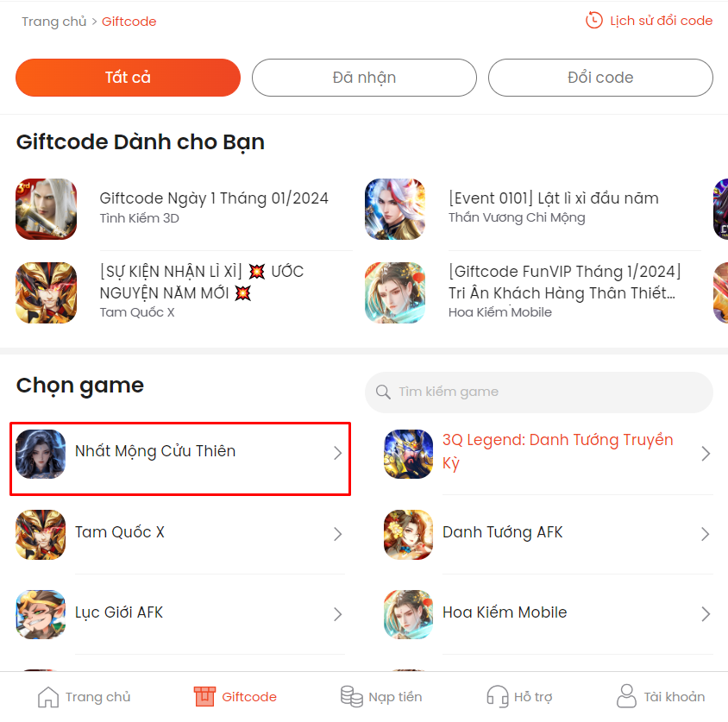Focus the Tìm kiếm game search field
The width and height of the screenshot is (728, 722).
(538, 392)
